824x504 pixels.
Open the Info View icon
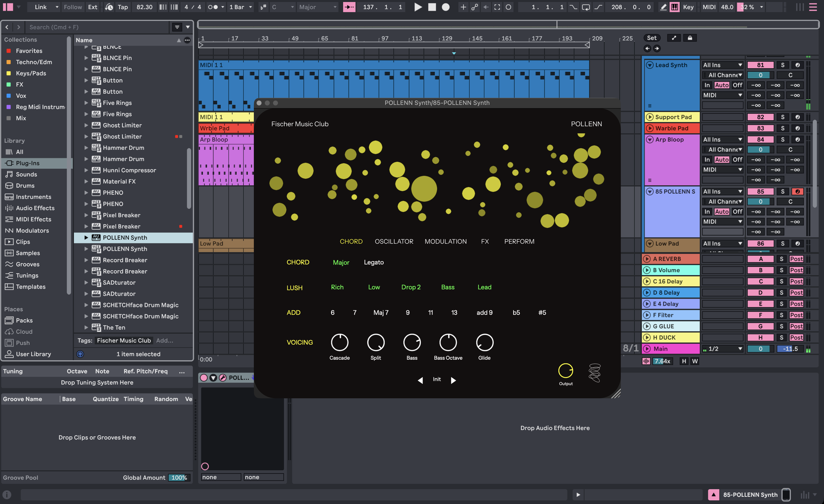(x=7, y=494)
